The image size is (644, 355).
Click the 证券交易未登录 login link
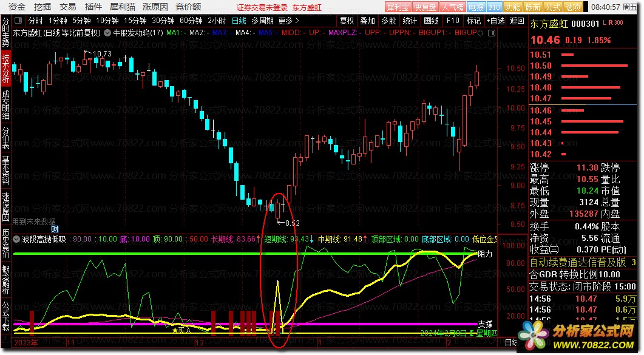262,7
